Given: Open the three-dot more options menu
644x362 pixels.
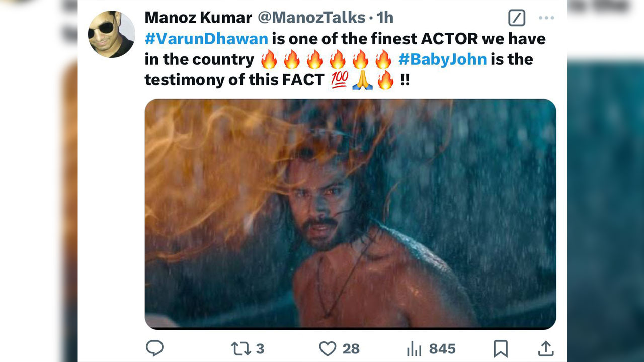Looking at the screenshot, I should [x=546, y=18].
